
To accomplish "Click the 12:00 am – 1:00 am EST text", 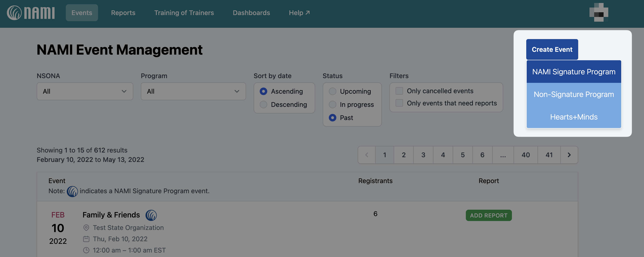I will click(129, 250).
